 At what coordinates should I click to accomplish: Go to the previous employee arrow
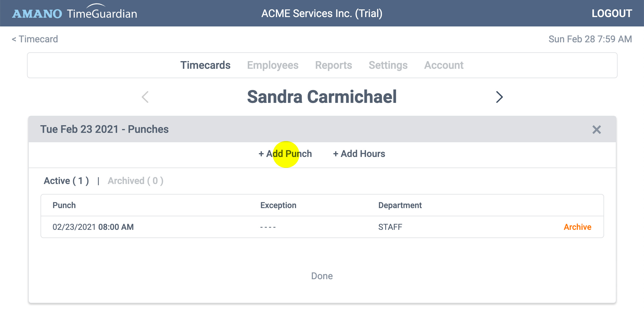pyautogui.click(x=145, y=97)
